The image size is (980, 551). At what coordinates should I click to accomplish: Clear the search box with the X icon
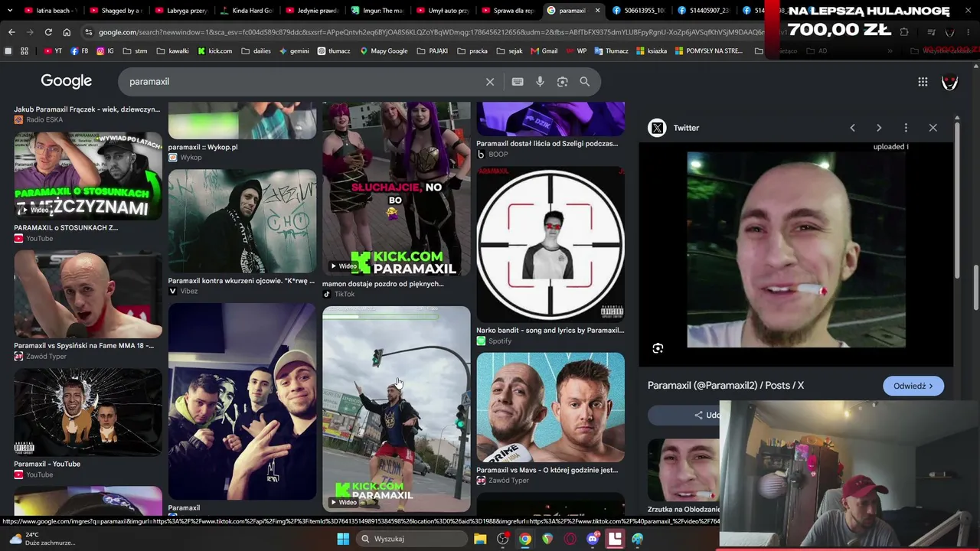pos(490,82)
